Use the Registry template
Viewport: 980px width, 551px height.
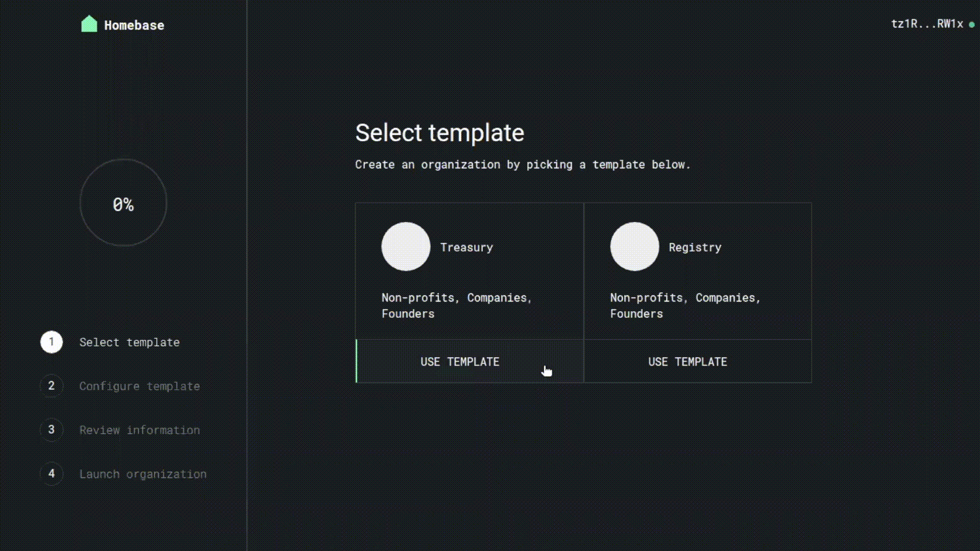click(x=688, y=362)
